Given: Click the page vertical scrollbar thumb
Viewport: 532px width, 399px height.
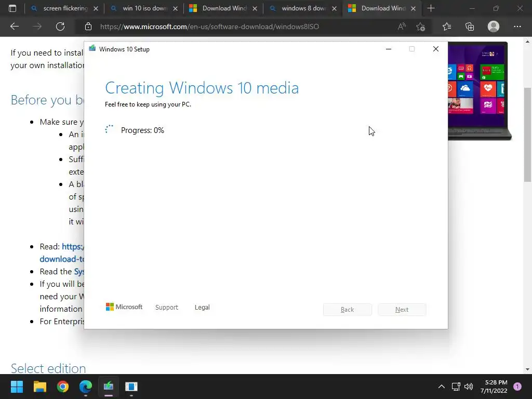Looking at the screenshot, I should tap(527, 135).
